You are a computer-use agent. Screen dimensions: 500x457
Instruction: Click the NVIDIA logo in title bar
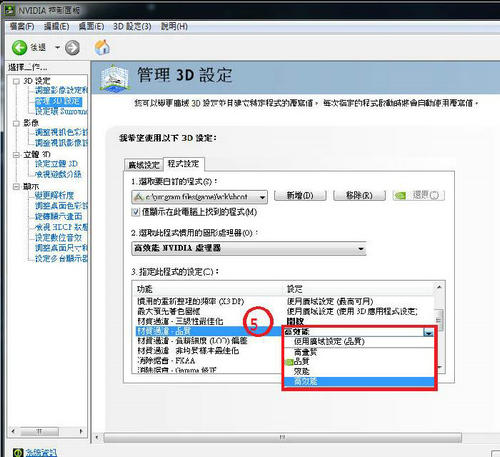click(x=10, y=10)
